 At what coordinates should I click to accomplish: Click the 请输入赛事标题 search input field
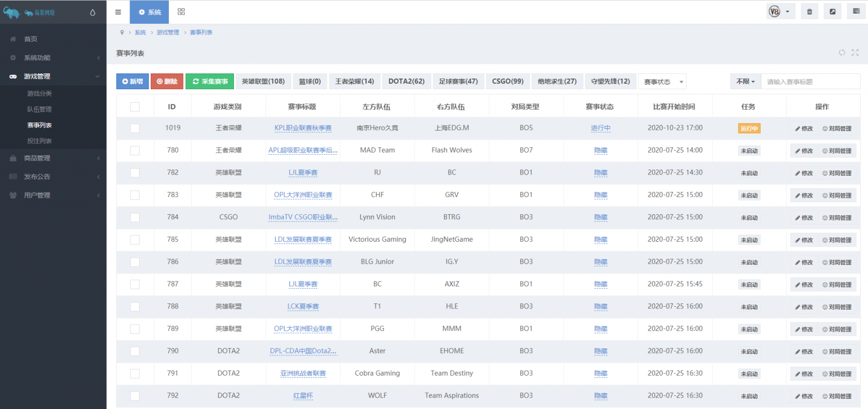coord(810,81)
